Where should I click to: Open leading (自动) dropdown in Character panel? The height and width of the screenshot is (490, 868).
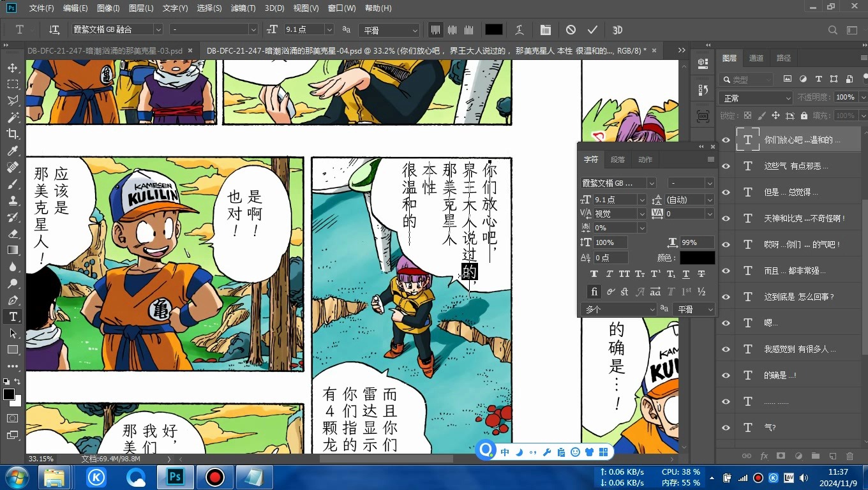pyautogui.click(x=710, y=200)
